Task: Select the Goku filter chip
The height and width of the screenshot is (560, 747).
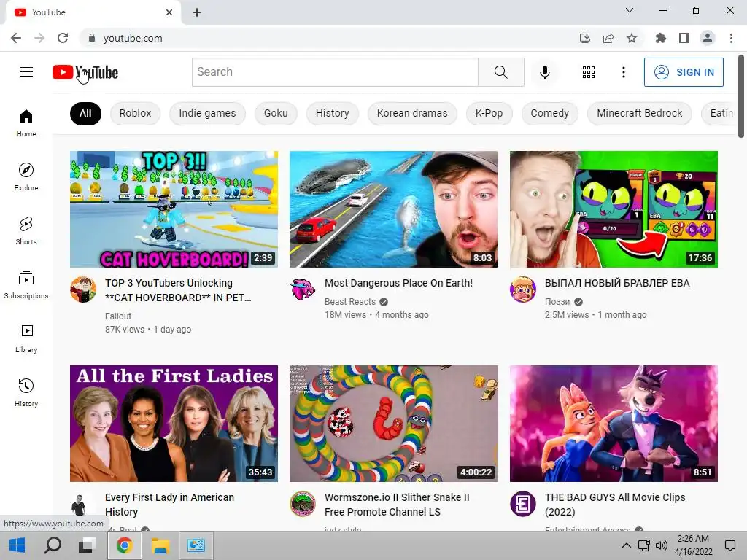Action: (x=276, y=113)
